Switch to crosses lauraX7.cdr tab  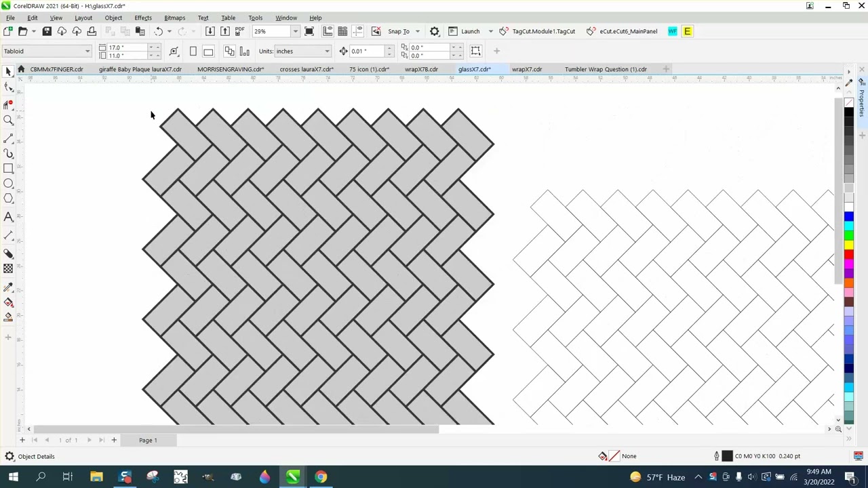pos(307,69)
